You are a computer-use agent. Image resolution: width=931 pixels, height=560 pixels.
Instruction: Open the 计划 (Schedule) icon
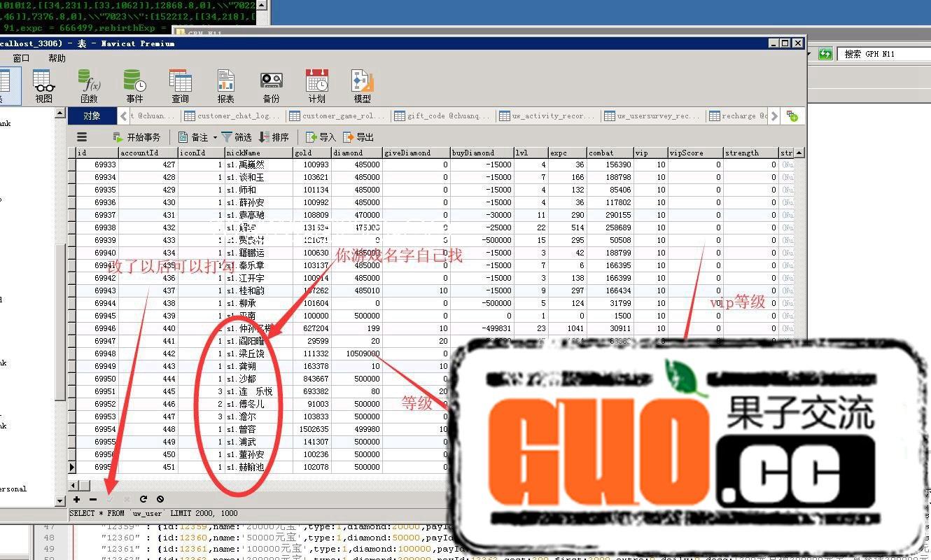coord(316,85)
